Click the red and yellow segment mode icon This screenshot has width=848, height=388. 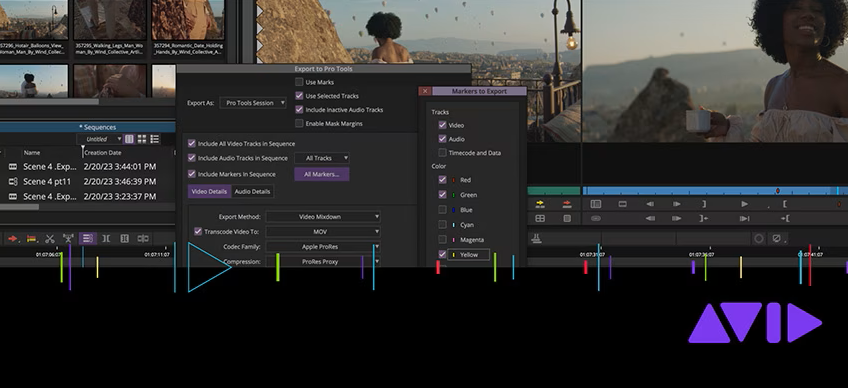point(31,238)
